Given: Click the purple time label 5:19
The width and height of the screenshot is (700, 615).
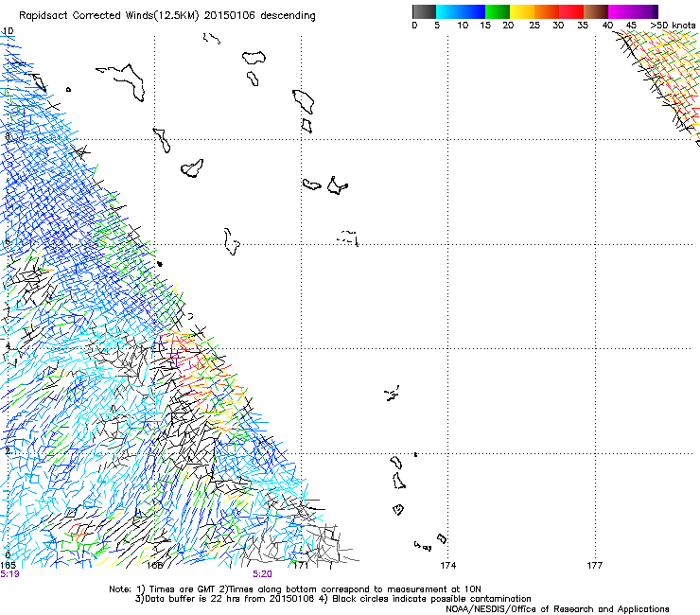Looking at the screenshot, I should tap(9, 574).
